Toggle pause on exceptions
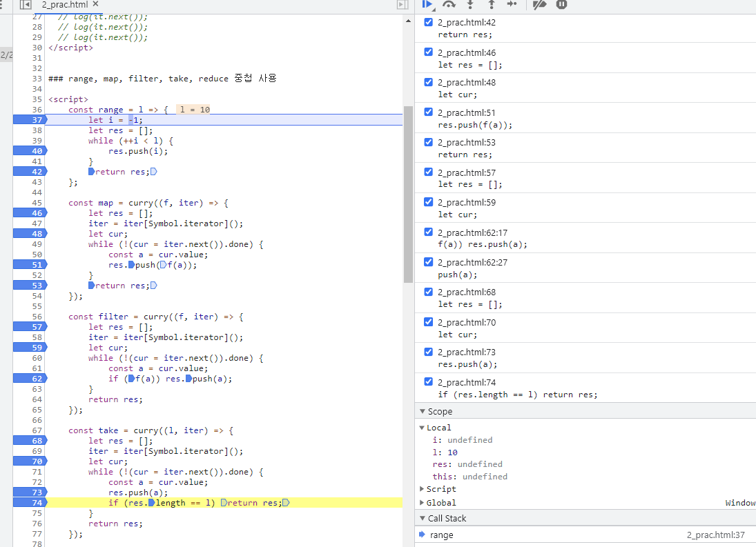Viewport: 756px width, 547px height. tap(562, 4)
